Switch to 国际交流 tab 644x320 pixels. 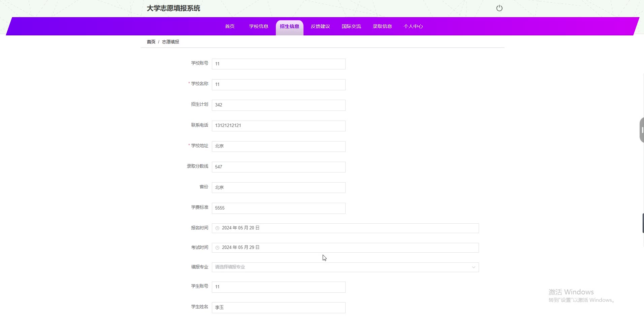[x=351, y=26]
